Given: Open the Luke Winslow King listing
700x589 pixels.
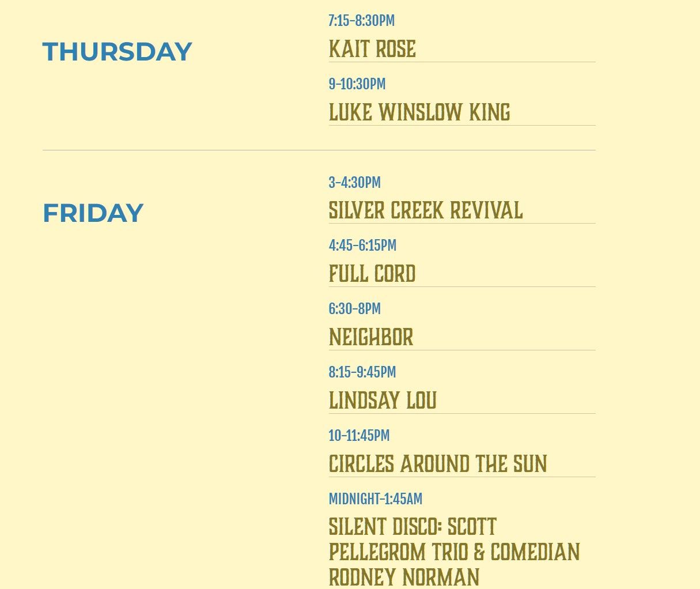Looking at the screenshot, I should (419, 113).
